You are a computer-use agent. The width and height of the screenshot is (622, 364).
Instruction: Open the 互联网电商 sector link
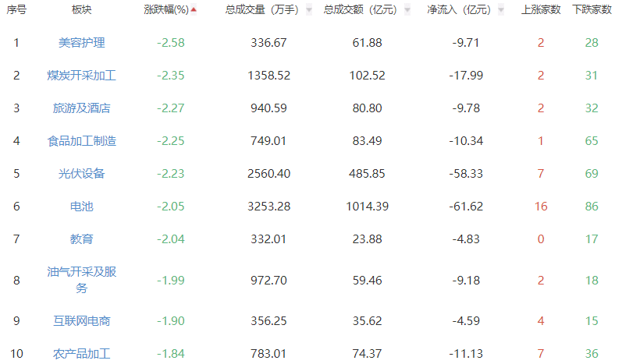tap(81, 320)
